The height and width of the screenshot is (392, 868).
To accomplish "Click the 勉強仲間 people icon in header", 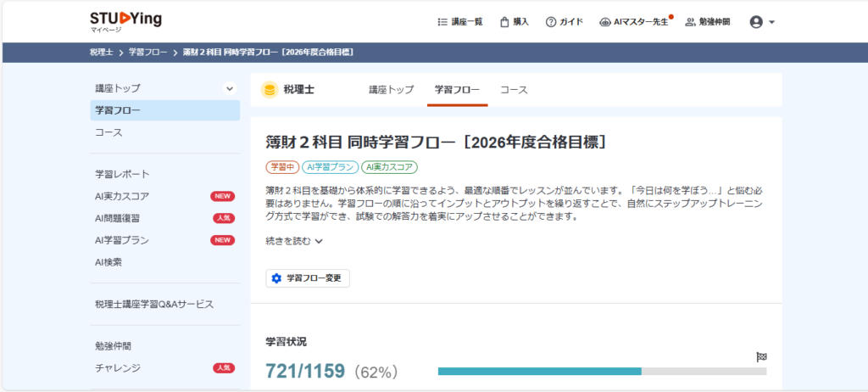I will pos(690,22).
